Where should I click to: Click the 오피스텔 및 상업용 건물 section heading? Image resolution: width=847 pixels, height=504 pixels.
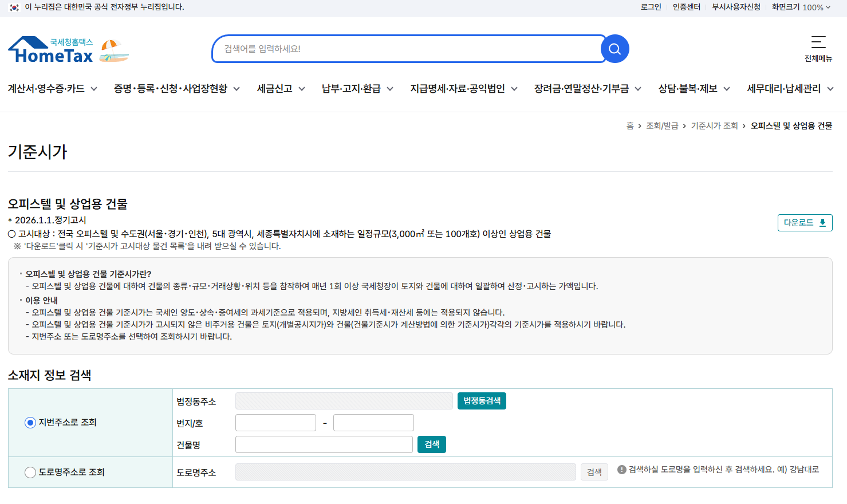[68, 204]
